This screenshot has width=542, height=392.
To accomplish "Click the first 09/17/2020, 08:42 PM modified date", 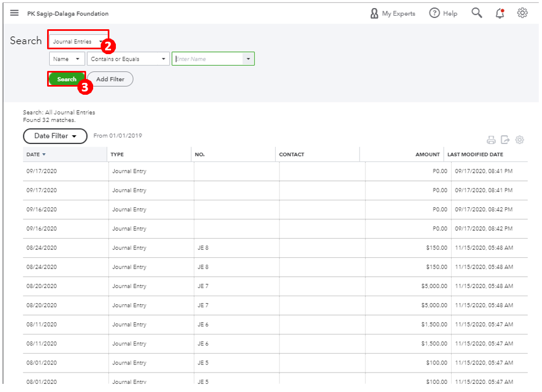I will coord(484,210).
